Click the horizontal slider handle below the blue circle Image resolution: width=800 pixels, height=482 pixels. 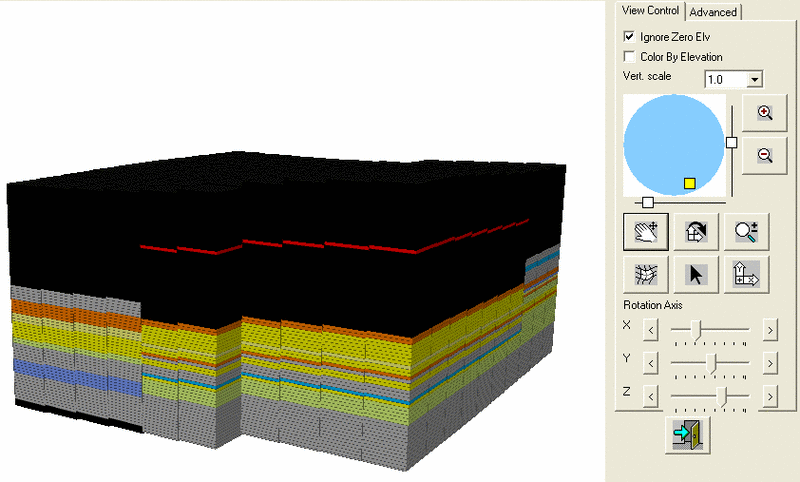coord(647,202)
